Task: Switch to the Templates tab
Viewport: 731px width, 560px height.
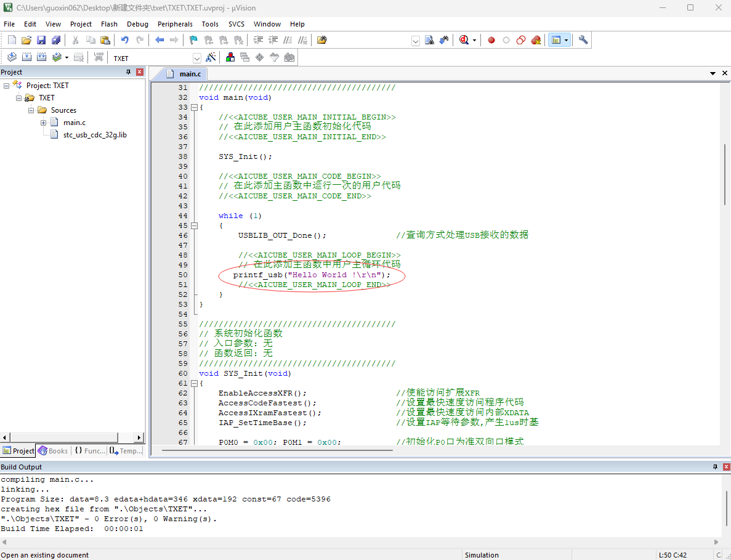Action: [126, 451]
